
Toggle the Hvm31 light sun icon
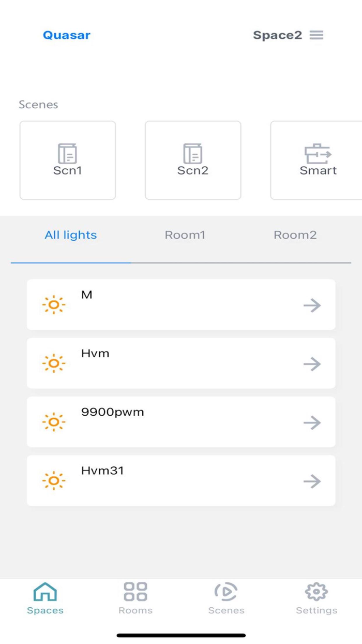[54, 481]
